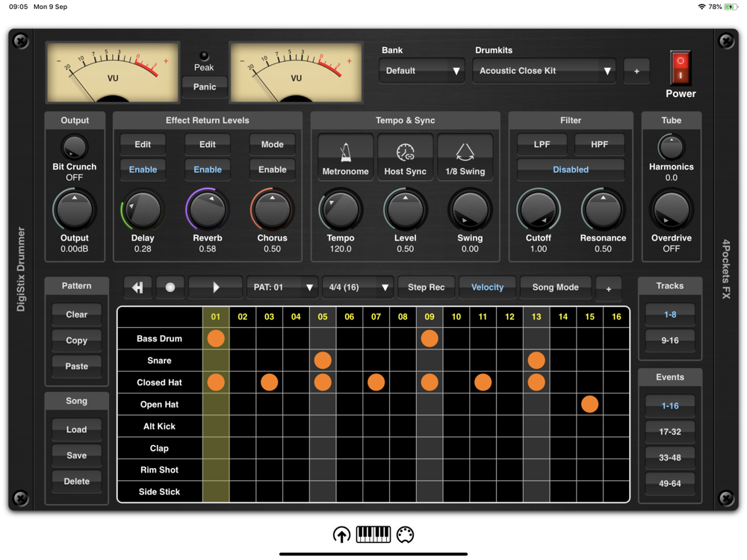The image size is (747, 560).
Task: Toggle the Delay Enable button
Action: (x=143, y=169)
